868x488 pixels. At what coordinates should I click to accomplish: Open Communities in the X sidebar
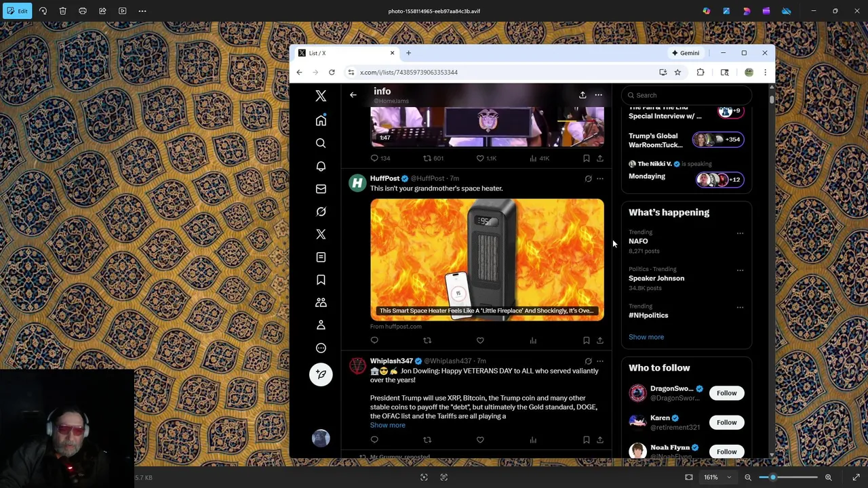(321, 302)
